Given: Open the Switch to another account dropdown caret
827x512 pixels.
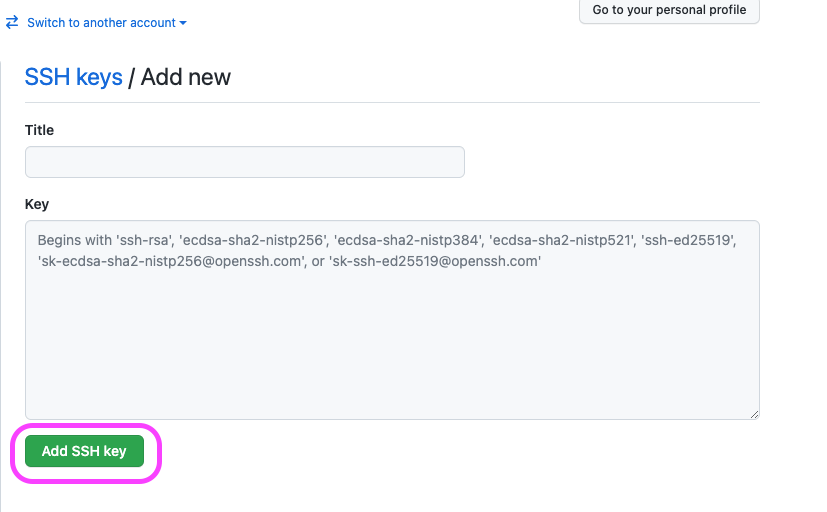Looking at the screenshot, I should (182, 23).
